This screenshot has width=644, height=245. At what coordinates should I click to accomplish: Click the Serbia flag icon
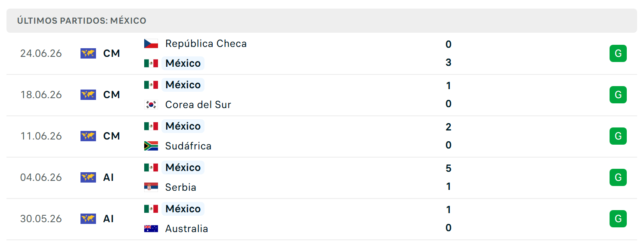coord(151,187)
